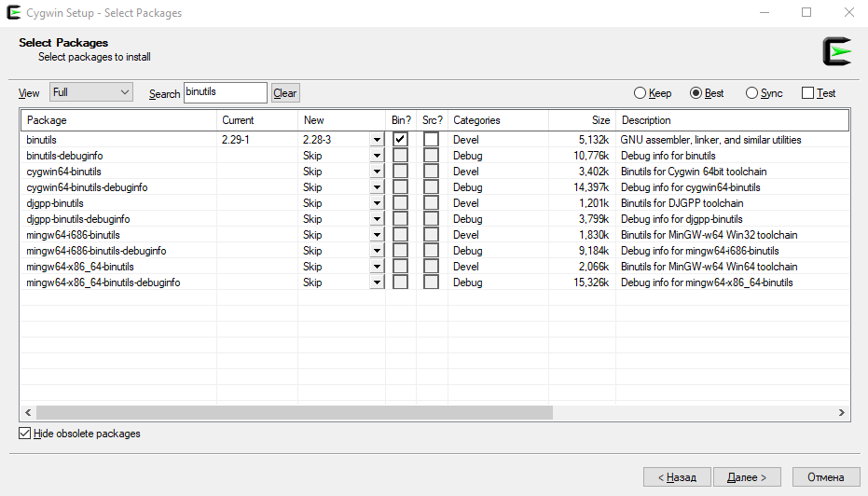Check Src checkbox for cygwin64-binutils
Image resolution: width=868 pixels, height=496 pixels.
(x=432, y=171)
